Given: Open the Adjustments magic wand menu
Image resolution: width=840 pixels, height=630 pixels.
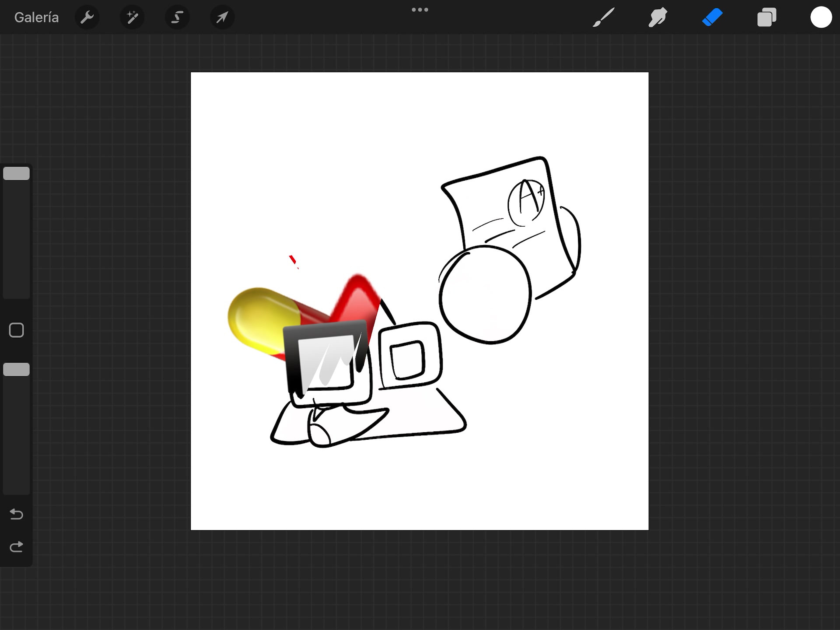Looking at the screenshot, I should click(132, 17).
